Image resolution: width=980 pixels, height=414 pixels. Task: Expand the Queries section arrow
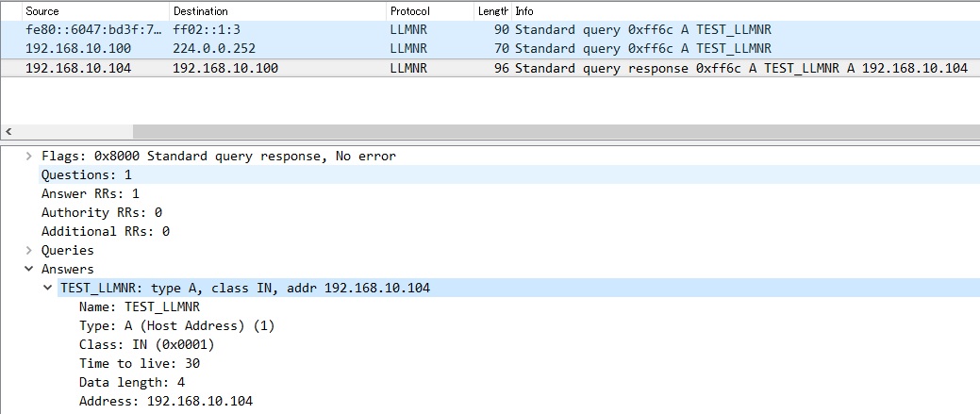tap(29, 250)
